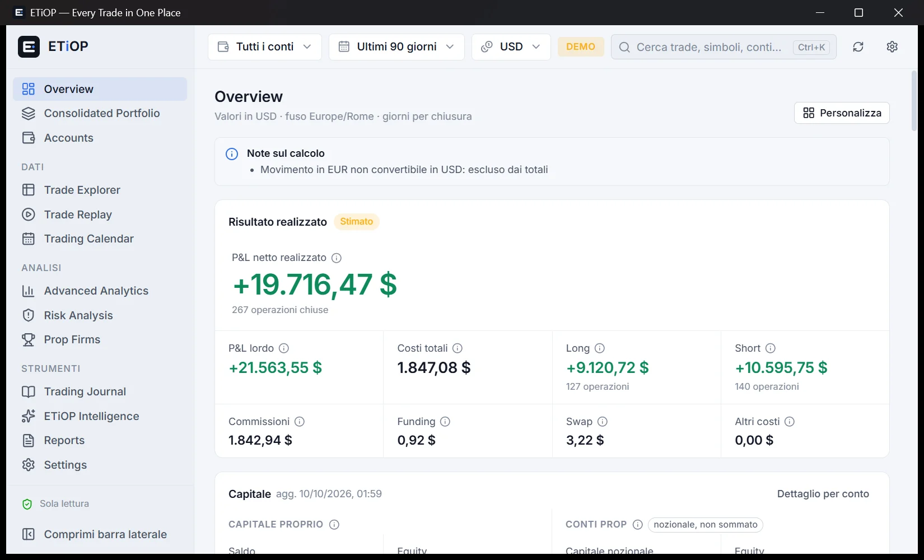Click Comprimi barra laterale
This screenshot has width=924, height=560.
[x=100, y=534]
